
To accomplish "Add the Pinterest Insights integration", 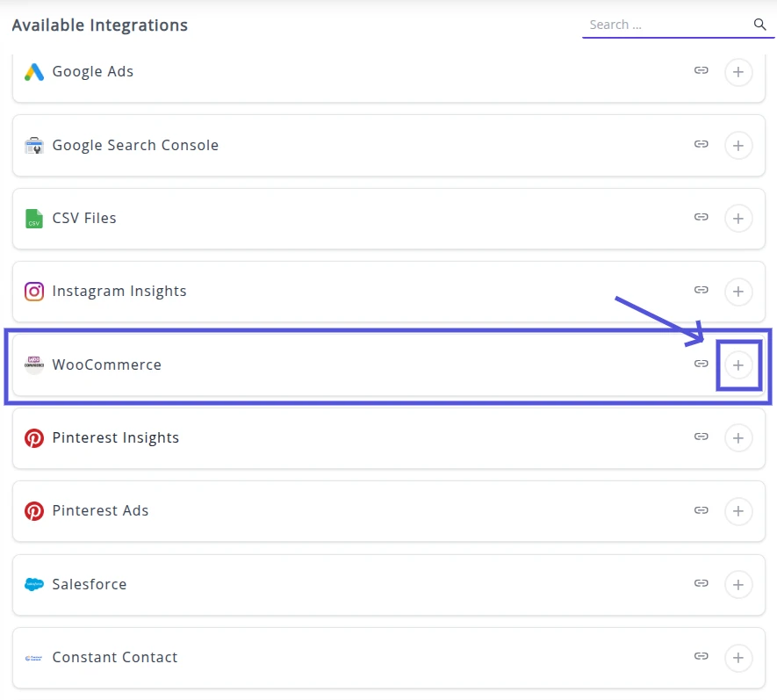I will [x=738, y=437].
